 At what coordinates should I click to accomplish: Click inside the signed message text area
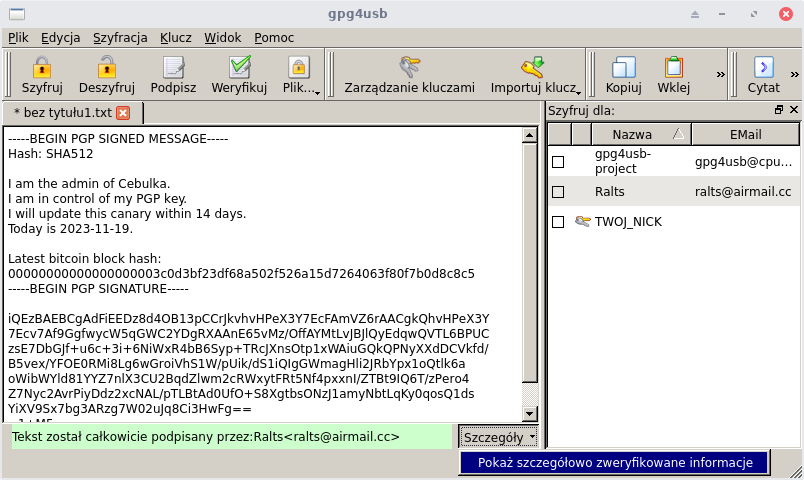(x=263, y=274)
